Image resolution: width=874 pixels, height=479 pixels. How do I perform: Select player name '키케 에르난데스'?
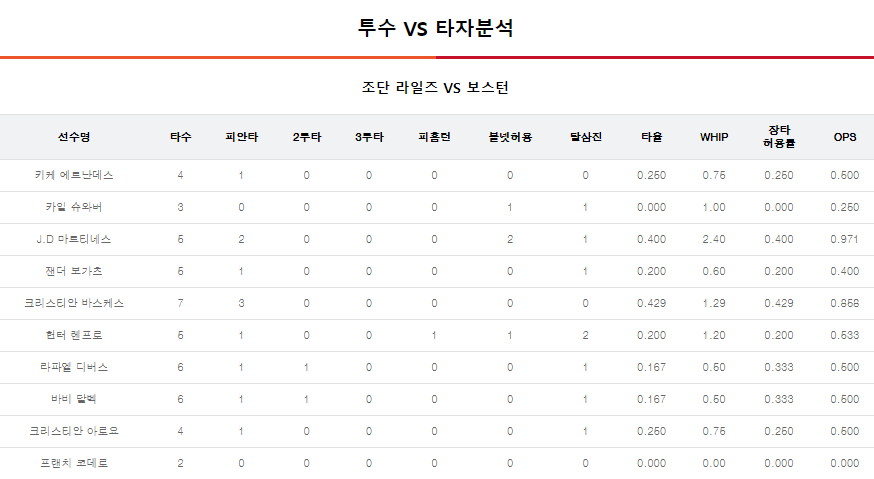coord(74,175)
